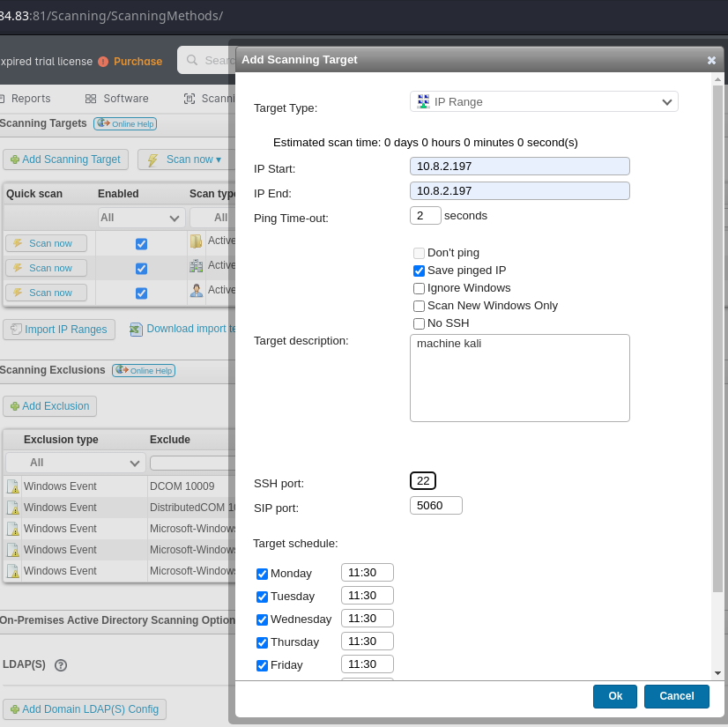The height and width of the screenshot is (727, 728).
Task: Toggle Enabled checkbox in second target row
Action: click(141, 269)
